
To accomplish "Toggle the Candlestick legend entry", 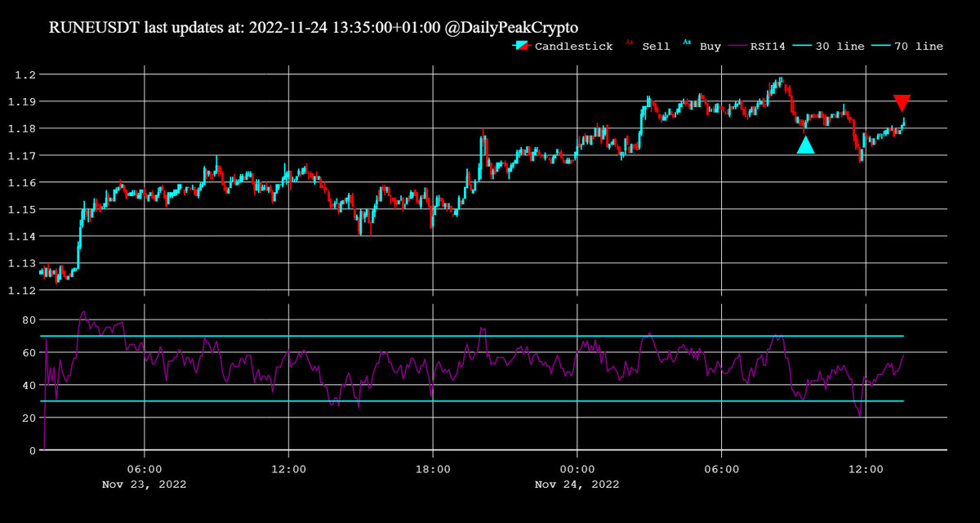I will (x=563, y=47).
